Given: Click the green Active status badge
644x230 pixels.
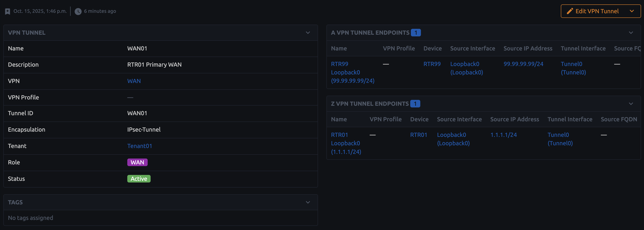Looking at the screenshot, I should (139, 179).
